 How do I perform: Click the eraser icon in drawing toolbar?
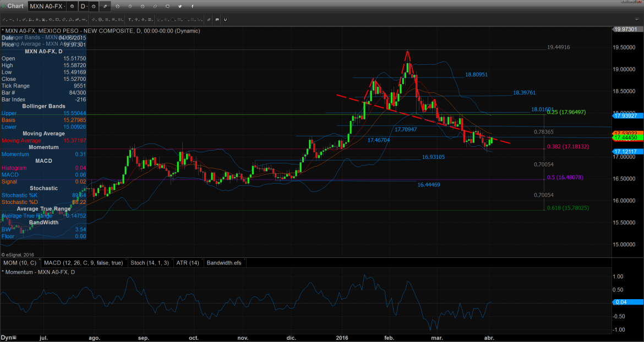pos(209,19)
